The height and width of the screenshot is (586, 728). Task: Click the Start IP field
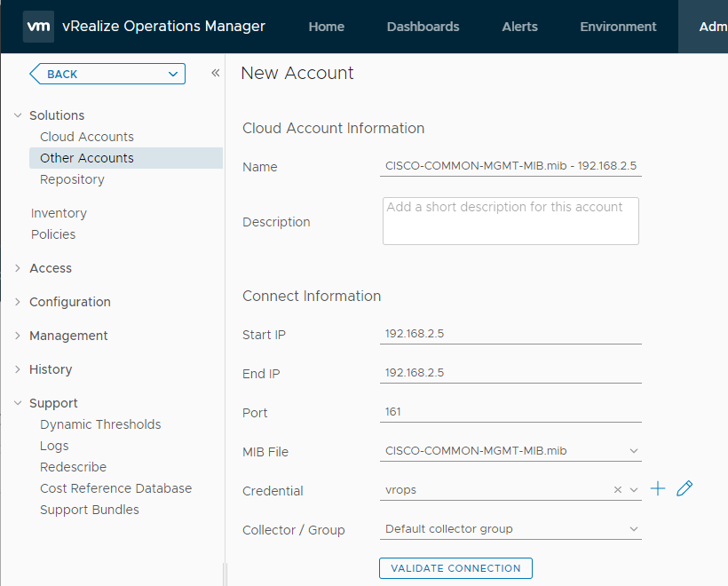tap(510, 334)
